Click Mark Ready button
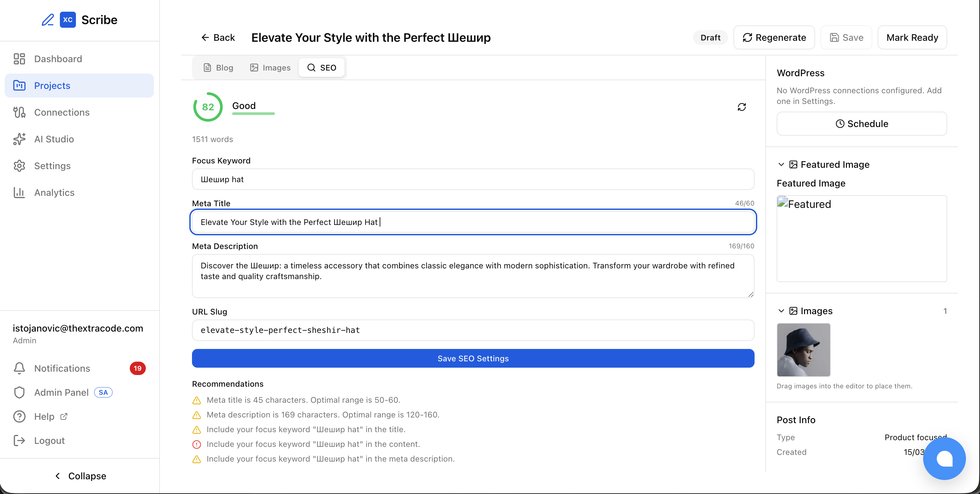The image size is (980, 494). [x=912, y=38]
